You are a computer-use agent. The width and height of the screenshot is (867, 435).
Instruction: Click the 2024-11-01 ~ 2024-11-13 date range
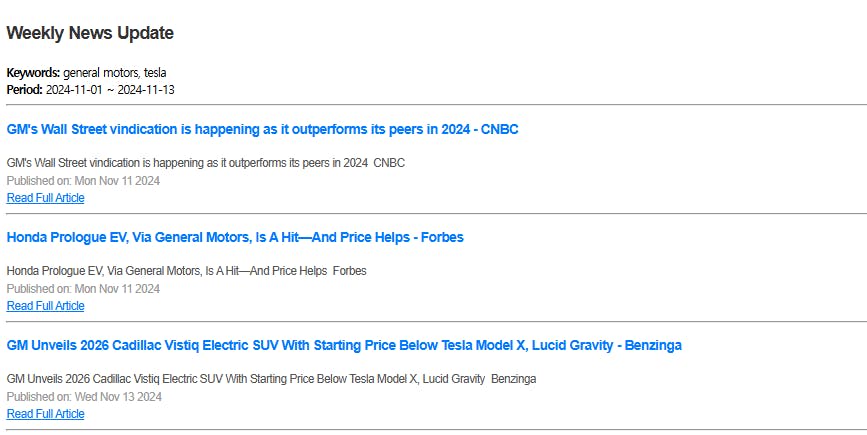111,89
